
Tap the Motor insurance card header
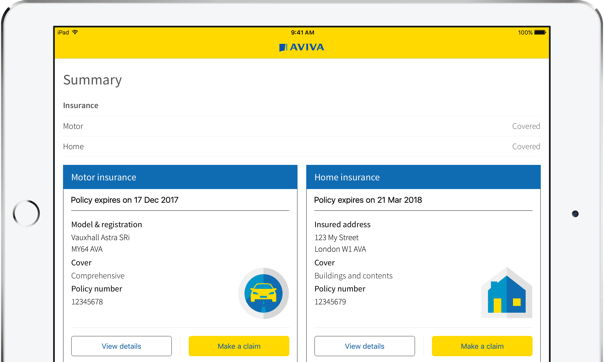180,177
